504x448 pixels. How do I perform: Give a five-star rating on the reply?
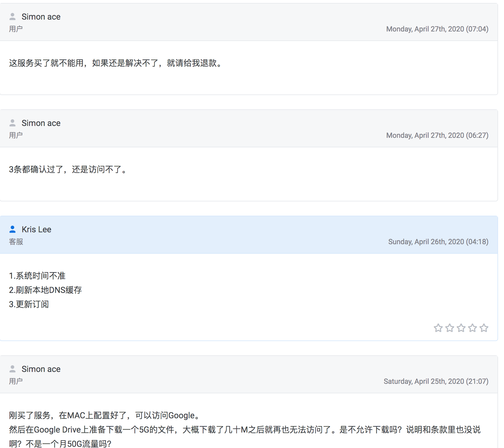(484, 328)
